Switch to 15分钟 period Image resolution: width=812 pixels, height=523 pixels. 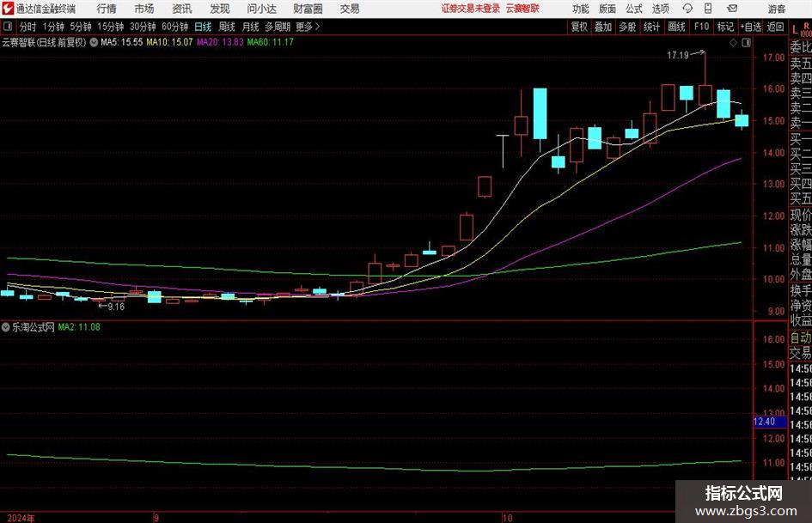[x=111, y=27]
